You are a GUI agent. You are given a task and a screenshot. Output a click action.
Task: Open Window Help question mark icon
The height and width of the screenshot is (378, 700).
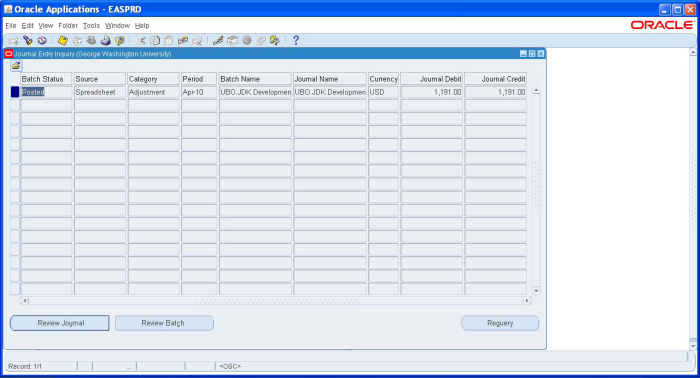tap(296, 41)
